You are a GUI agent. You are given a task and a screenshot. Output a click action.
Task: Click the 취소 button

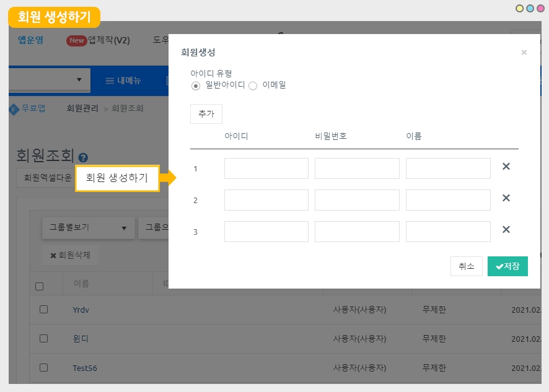pos(466,266)
